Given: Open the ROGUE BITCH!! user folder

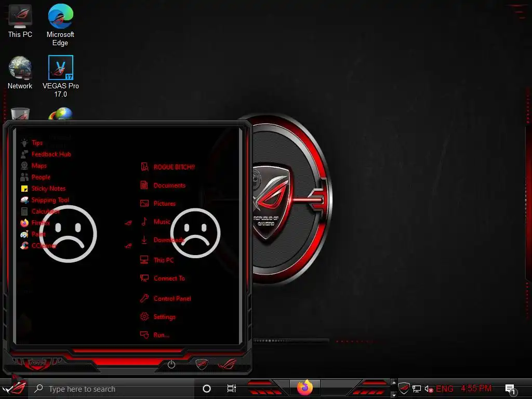Looking at the screenshot, I should click(x=174, y=167).
